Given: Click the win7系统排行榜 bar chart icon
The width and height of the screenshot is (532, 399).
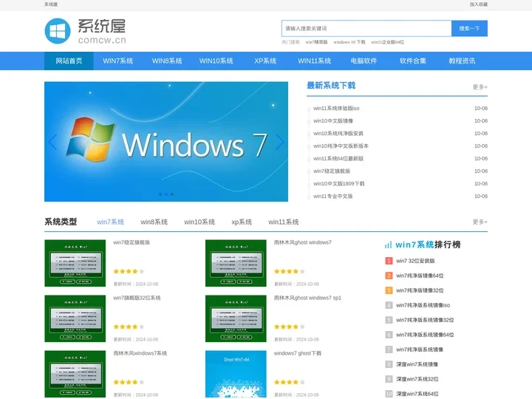Looking at the screenshot, I should (388, 245).
